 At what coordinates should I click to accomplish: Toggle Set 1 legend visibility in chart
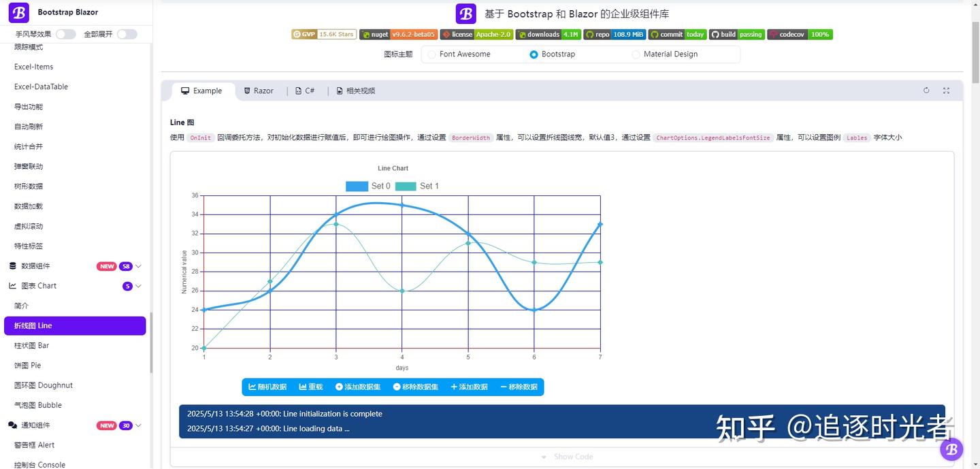pos(417,186)
